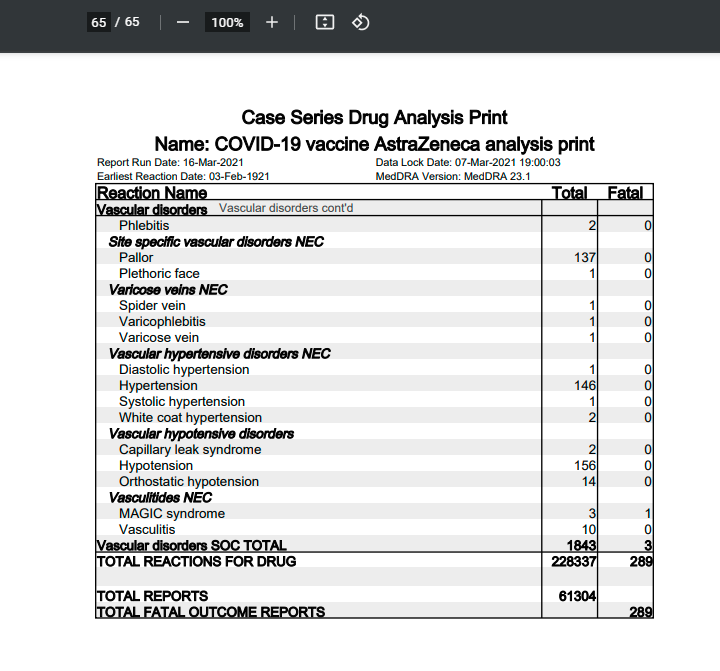Click the 'Name: COVID-19 vaccine AstraZeneca analysis print' heading
720x671 pixels.
coord(374,144)
